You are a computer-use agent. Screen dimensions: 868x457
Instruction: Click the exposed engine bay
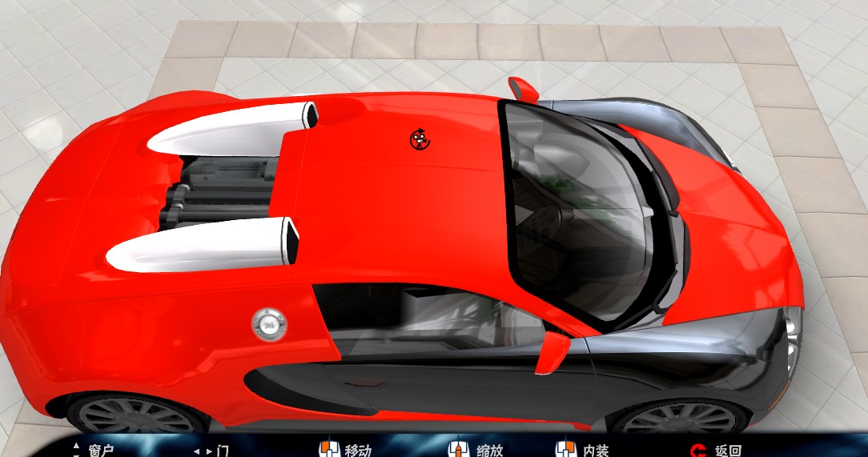(x=216, y=192)
